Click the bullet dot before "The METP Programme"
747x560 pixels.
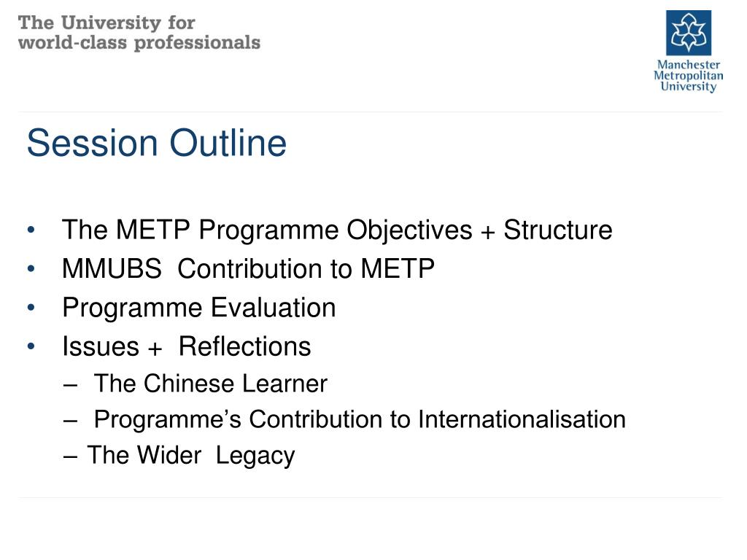[31, 231]
